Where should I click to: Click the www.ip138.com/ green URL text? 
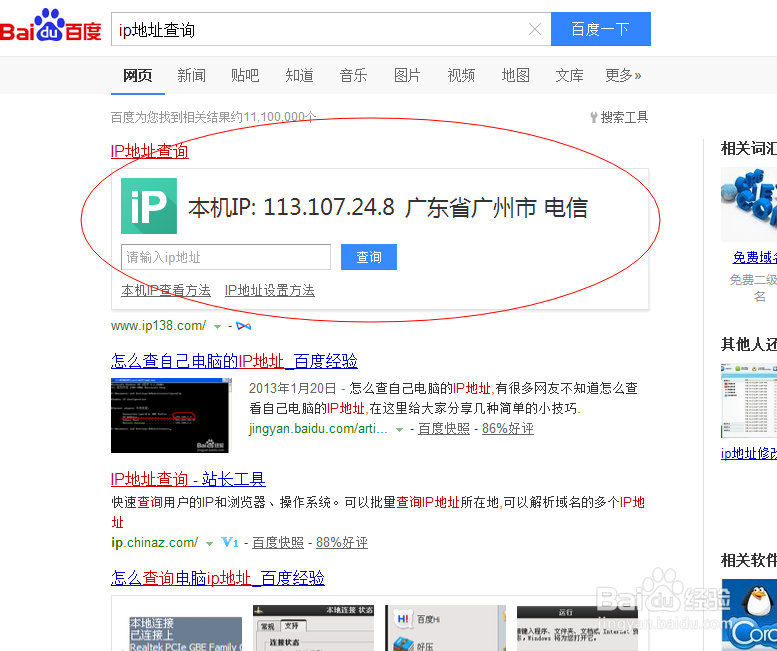159,326
